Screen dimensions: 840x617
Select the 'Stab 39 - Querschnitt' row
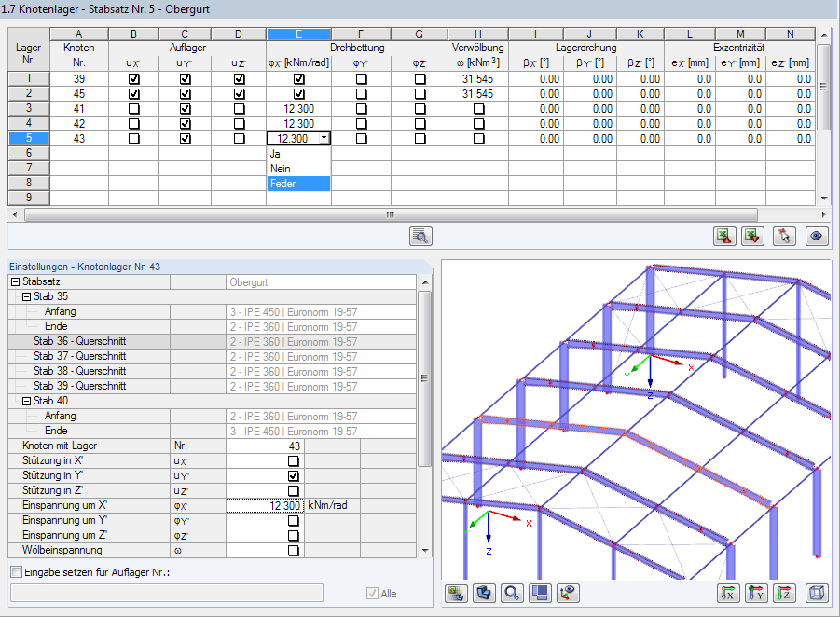tap(213, 386)
